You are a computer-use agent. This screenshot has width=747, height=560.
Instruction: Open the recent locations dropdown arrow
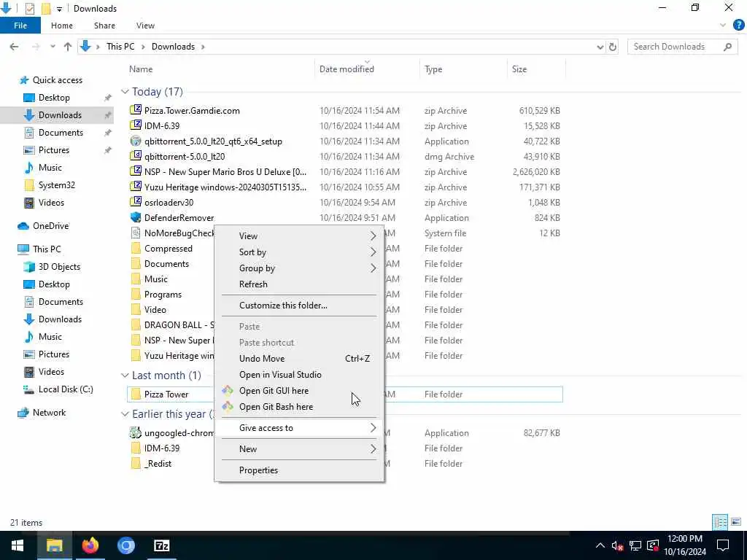[53, 47]
